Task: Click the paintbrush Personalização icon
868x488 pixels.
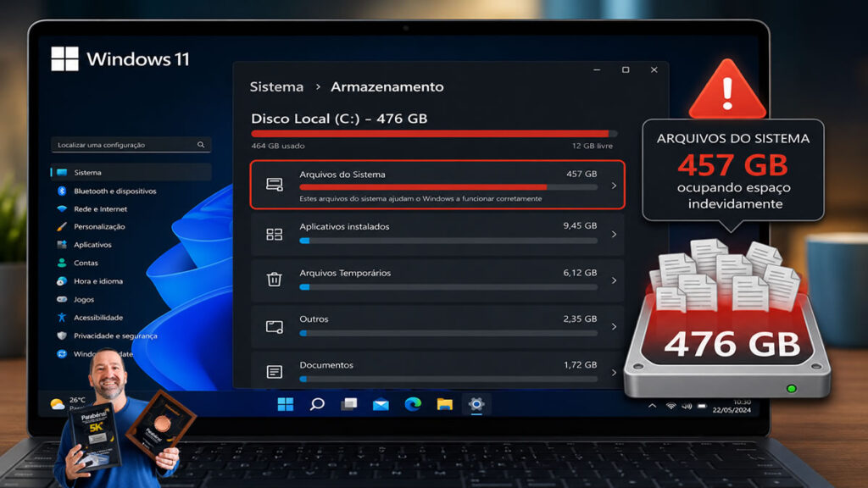Action: pos(62,227)
